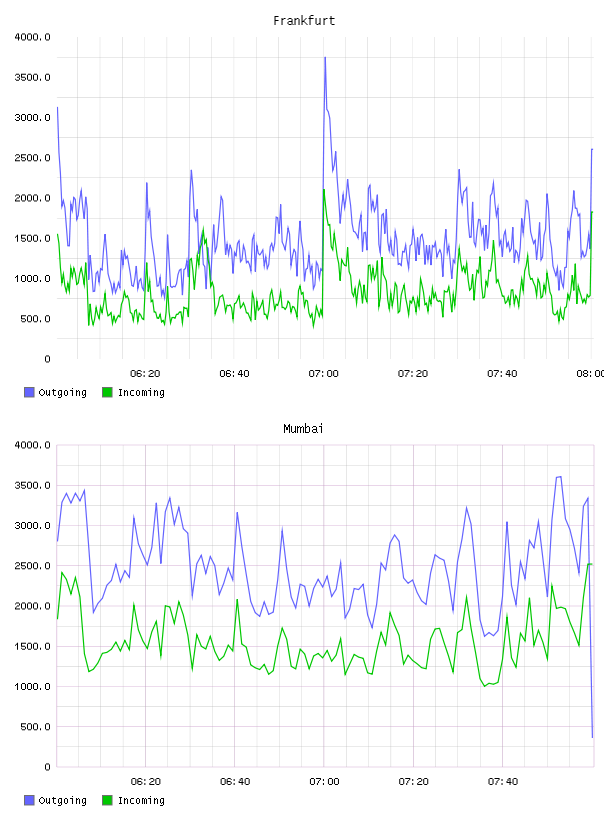This screenshot has width=608, height=816.
Task: Click the 1000.0 y-axis label in Frankfurt chart
Action: (32, 278)
